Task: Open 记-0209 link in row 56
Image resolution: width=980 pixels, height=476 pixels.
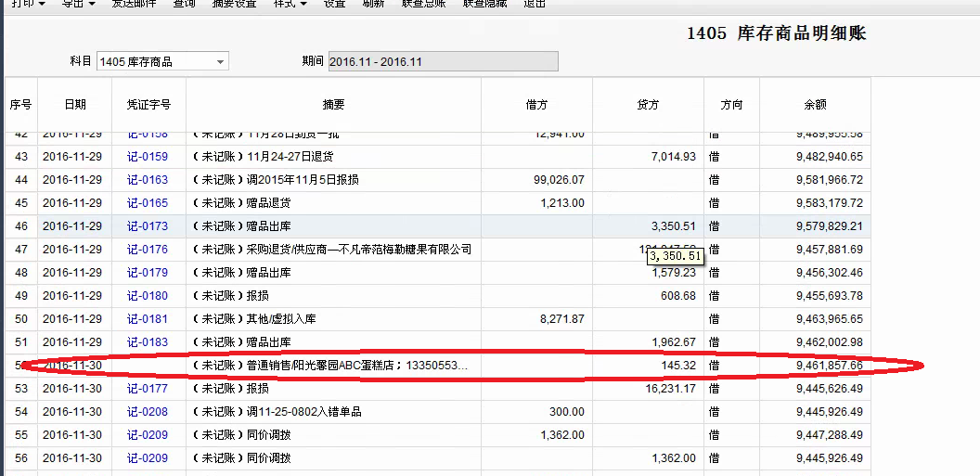Action: pos(148,457)
